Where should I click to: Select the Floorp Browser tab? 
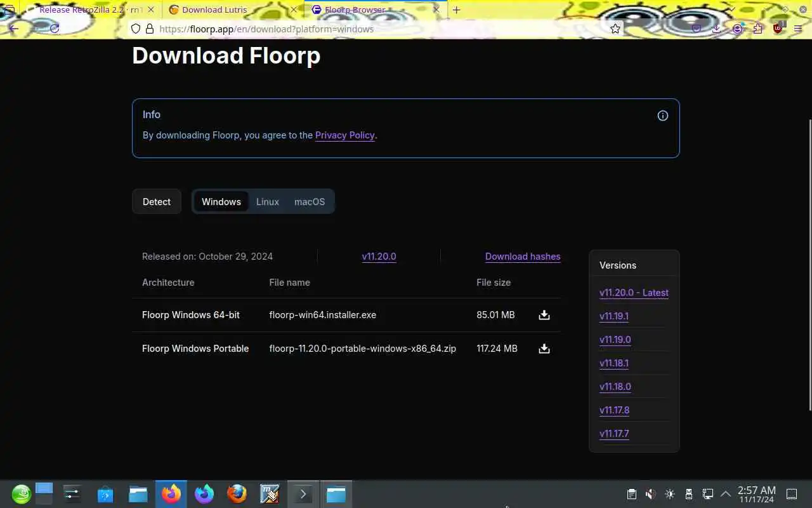point(374,10)
